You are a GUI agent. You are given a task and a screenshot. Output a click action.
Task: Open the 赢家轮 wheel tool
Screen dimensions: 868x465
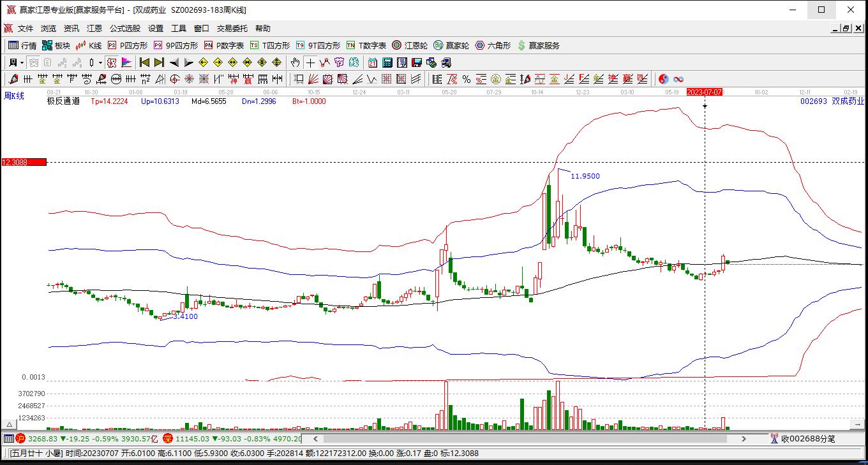451,45
